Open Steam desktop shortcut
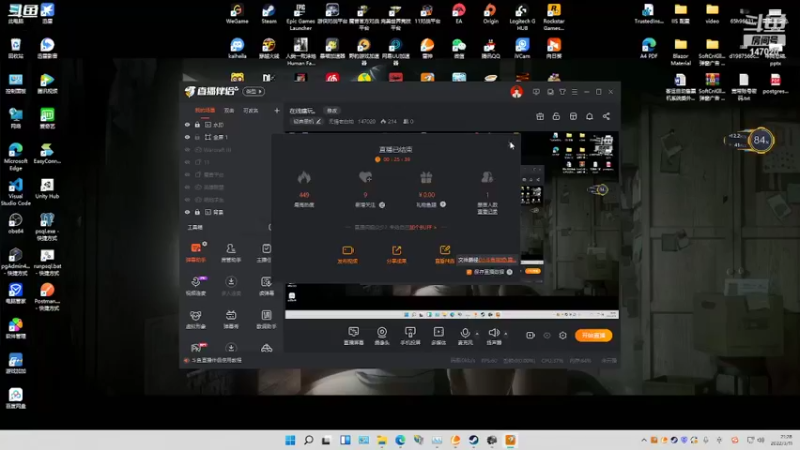This screenshot has width=800, height=450. pos(269,14)
